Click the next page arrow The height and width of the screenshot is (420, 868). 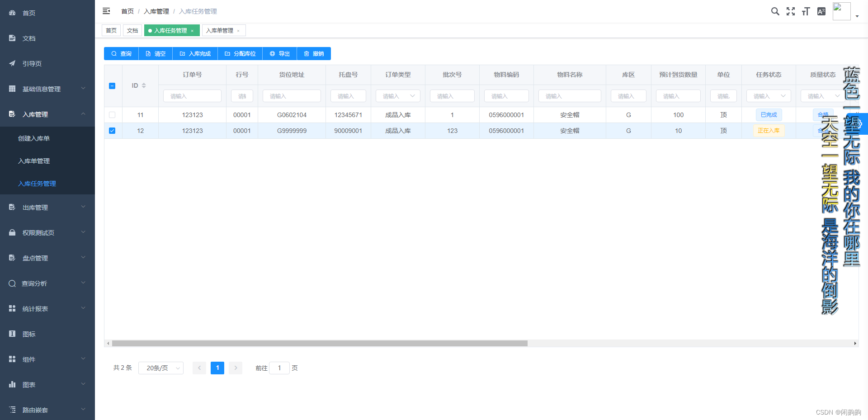[236, 368]
